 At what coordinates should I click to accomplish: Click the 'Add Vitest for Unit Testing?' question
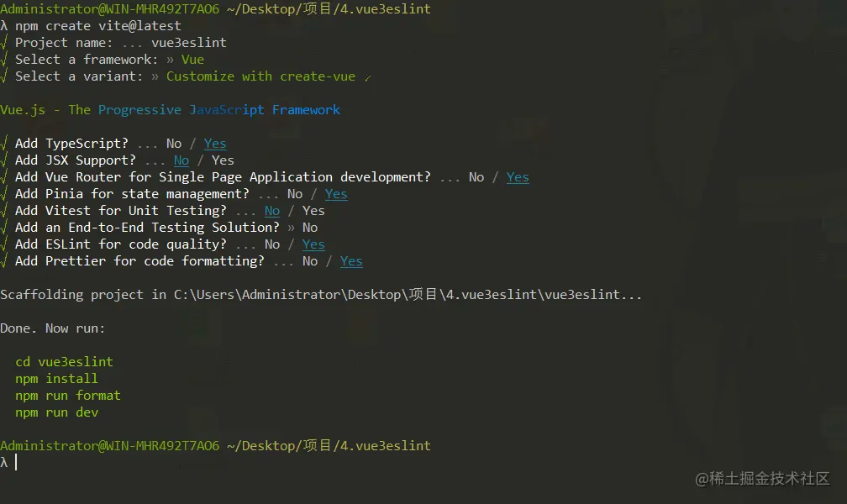121,211
